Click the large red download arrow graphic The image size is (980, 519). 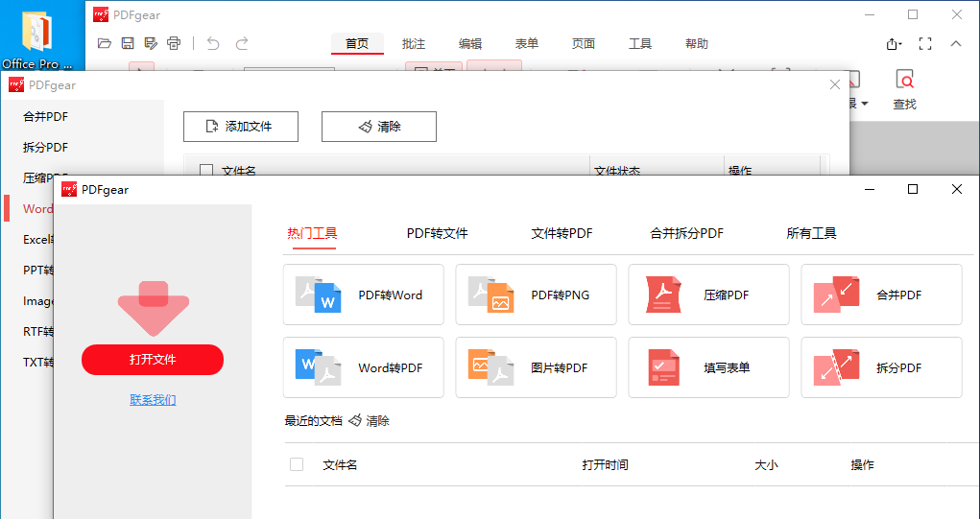154,309
